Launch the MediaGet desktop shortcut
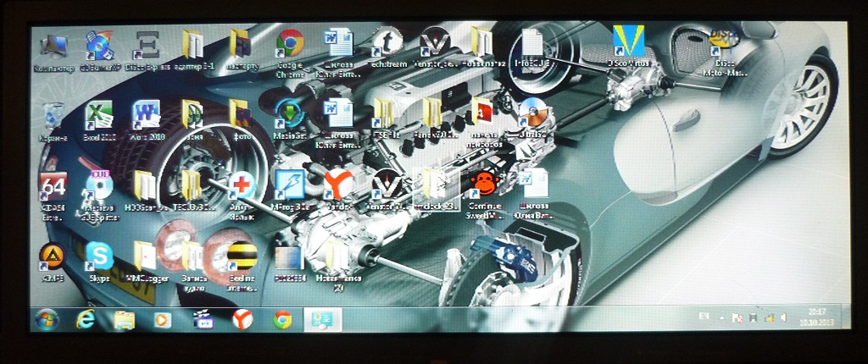The image size is (868, 364). (289, 114)
